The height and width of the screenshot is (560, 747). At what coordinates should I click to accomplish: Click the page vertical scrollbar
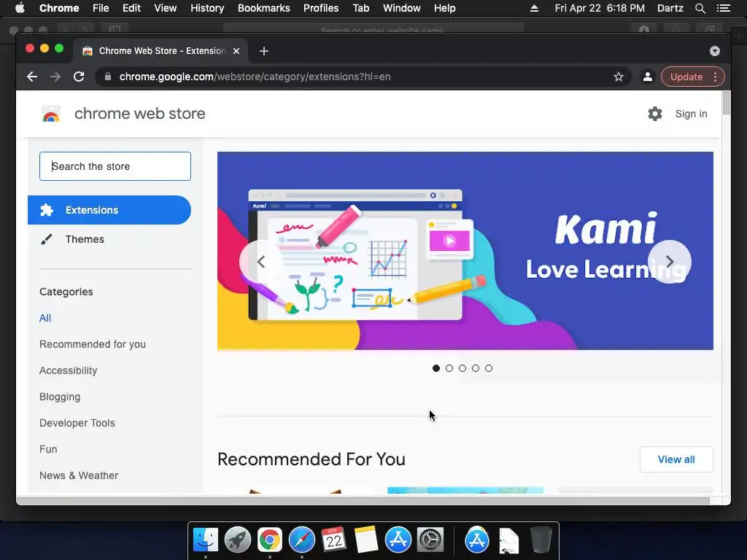pos(726,104)
